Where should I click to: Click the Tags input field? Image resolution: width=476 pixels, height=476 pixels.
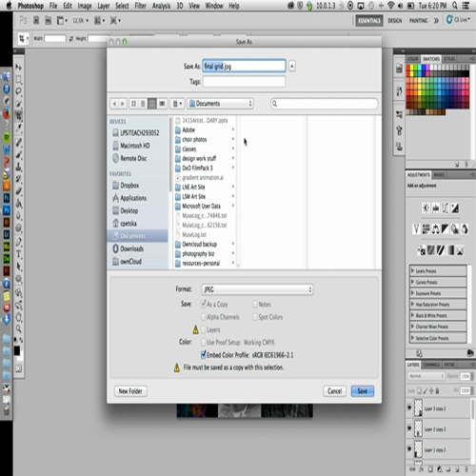click(x=244, y=82)
